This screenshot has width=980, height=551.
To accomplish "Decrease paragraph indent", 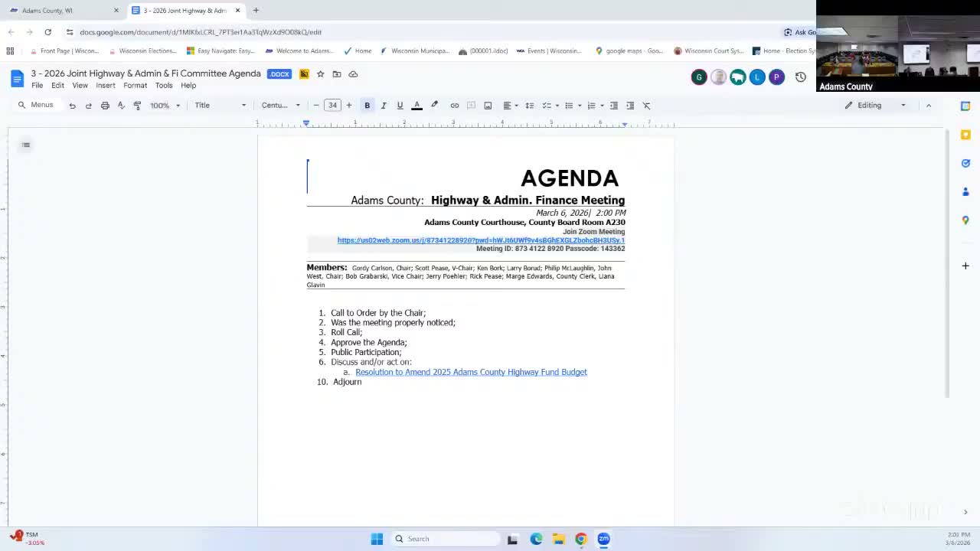I will click(614, 106).
